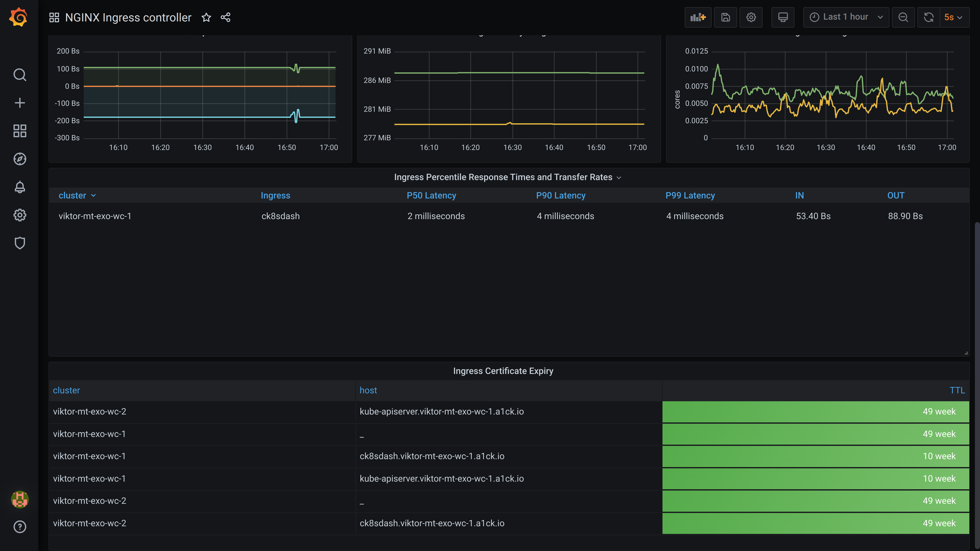Click the Ingress Certificate Expiry panel title
This screenshot has height=551, width=980.
[503, 371]
